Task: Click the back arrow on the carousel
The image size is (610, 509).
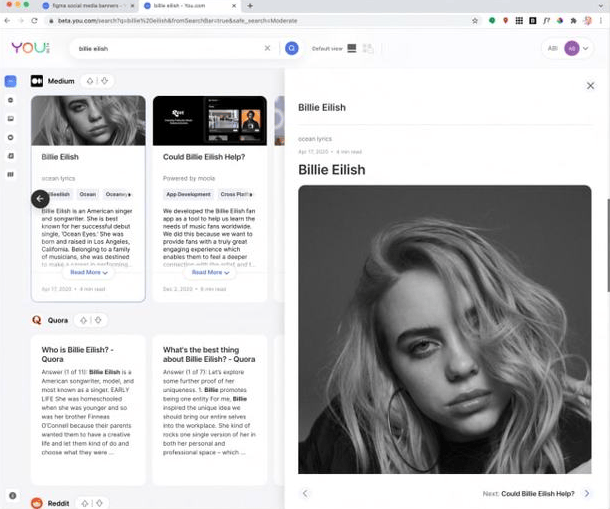Action: point(40,199)
